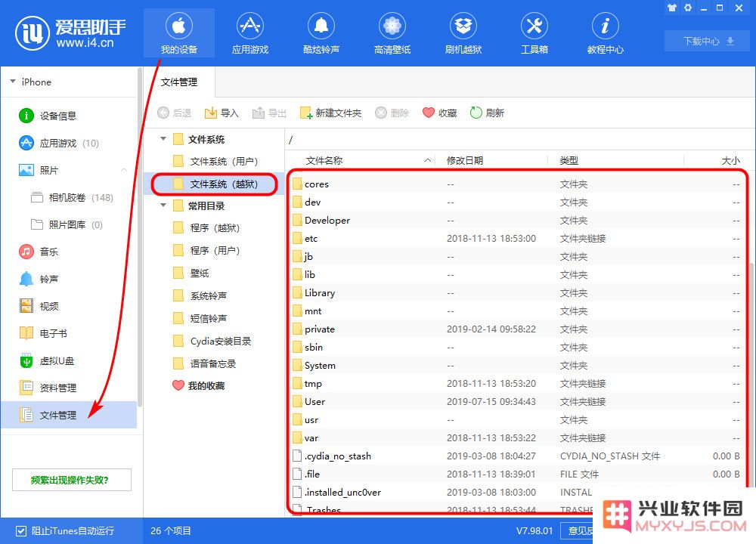Click 新建文件夹 new folder button
Screen dimensions: 756x544
(331, 113)
